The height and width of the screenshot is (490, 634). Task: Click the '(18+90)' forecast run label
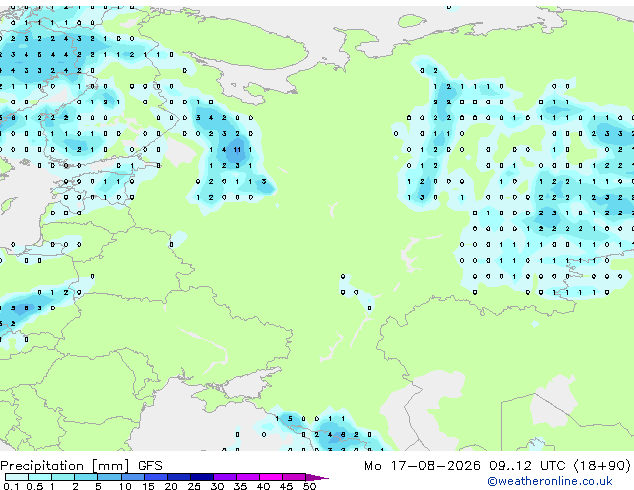(x=602, y=466)
